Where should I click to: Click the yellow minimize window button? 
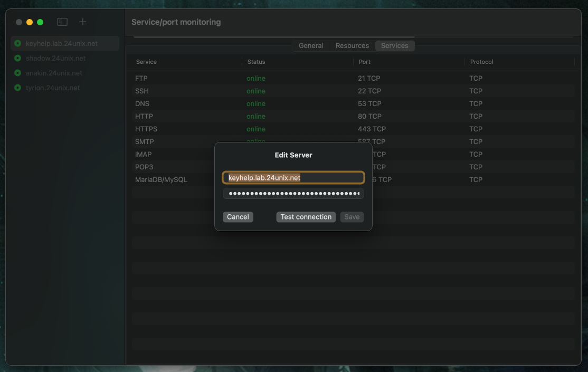(30, 22)
